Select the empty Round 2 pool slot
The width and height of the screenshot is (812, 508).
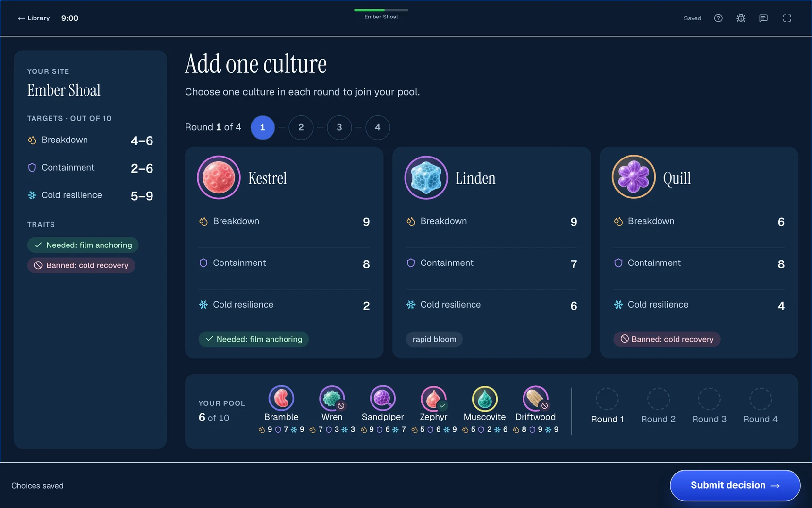point(659,399)
